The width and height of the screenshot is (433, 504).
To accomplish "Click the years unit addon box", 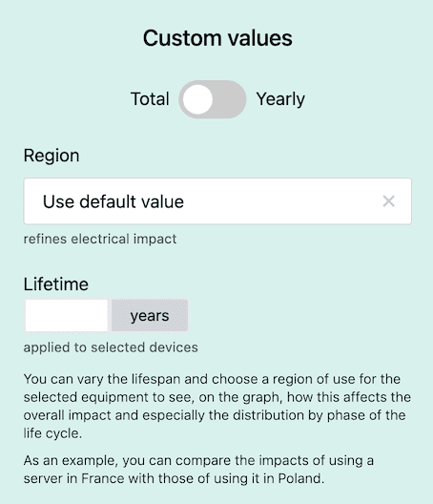I will tap(150, 315).
